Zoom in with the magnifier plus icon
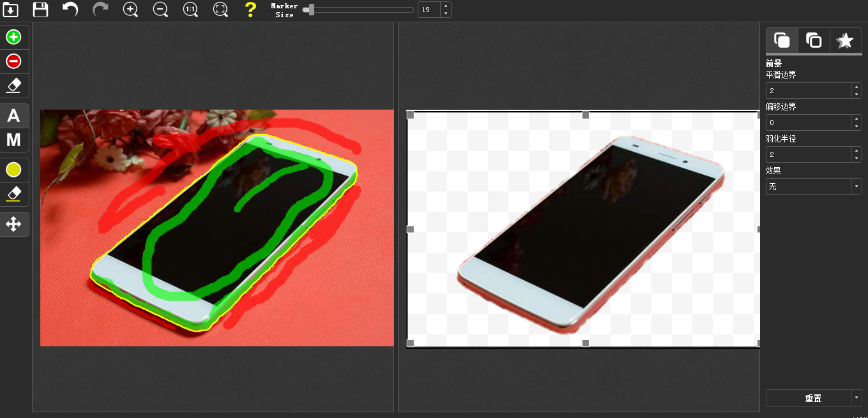The width and height of the screenshot is (868, 418). coord(130,10)
